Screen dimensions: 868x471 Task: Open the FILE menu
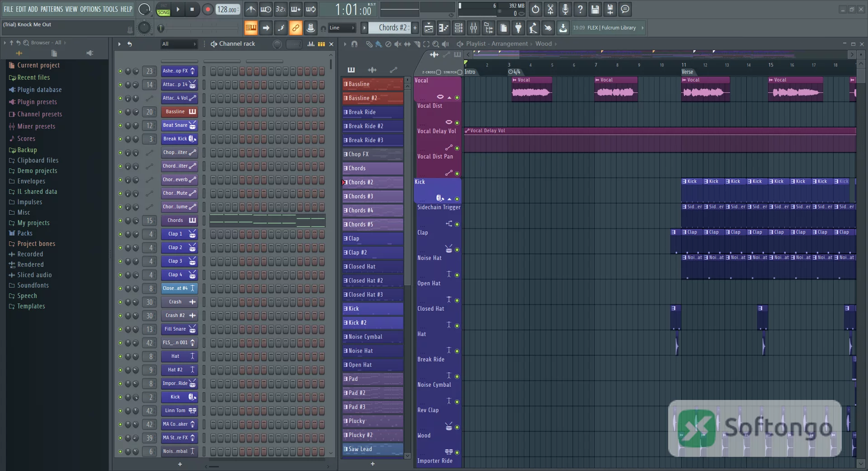coord(8,9)
